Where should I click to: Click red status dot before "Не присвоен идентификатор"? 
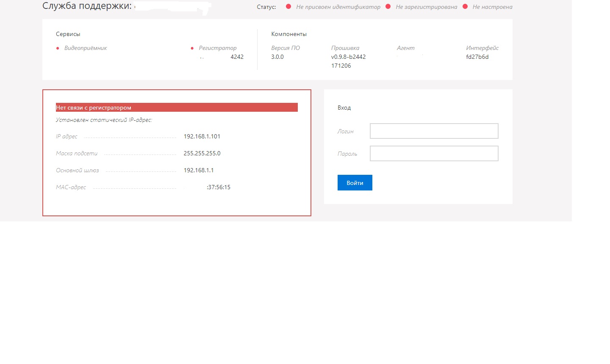click(x=288, y=7)
